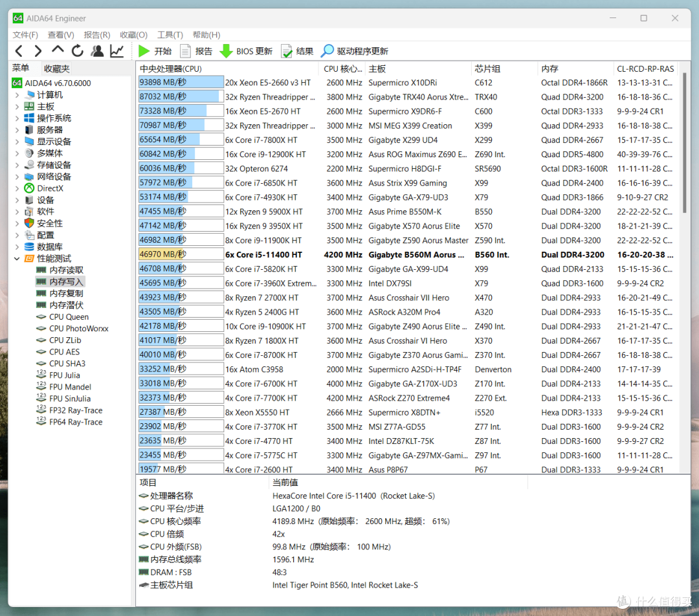Select the CPU PhotoWorxx benchmark
Screen dimensions: 699x616
pos(72,329)
